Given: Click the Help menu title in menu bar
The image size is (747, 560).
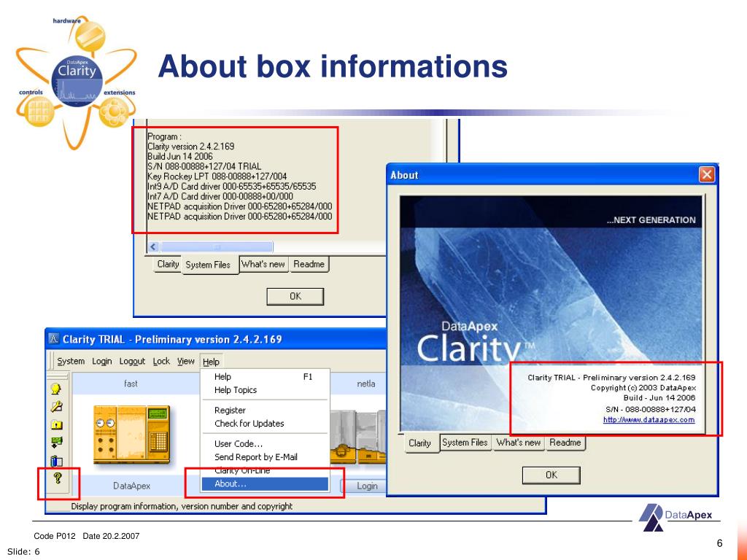Looking at the screenshot, I should coord(211,362).
